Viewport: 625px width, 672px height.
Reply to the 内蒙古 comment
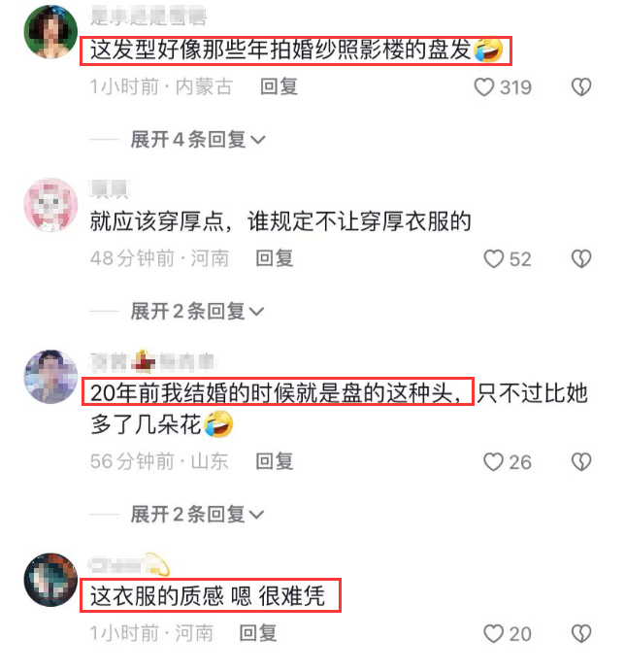coord(279,87)
